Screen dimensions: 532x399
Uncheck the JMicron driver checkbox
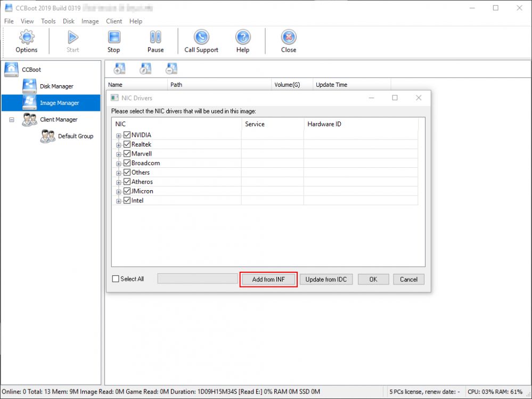click(x=127, y=191)
